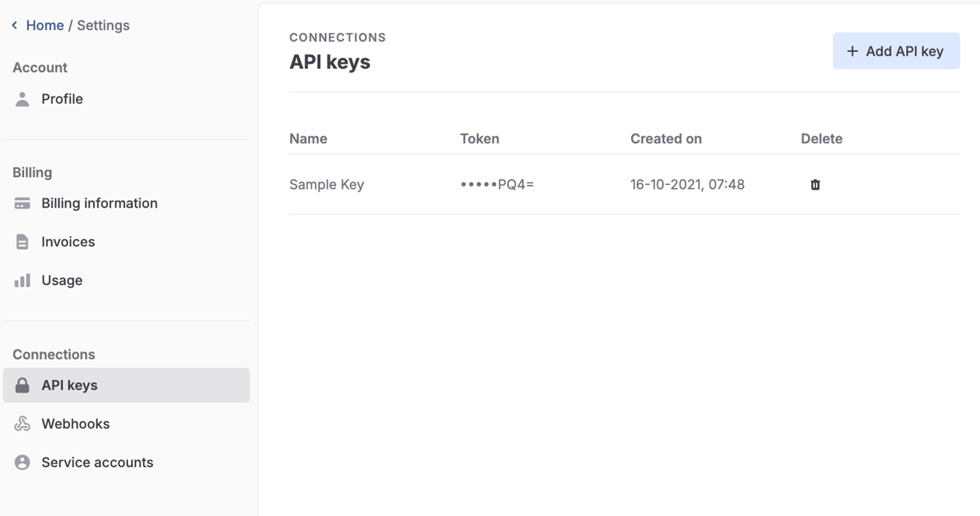Image resolution: width=980 pixels, height=516 pixels.
Task: Click the Token column header
Action: pos(480,139)
